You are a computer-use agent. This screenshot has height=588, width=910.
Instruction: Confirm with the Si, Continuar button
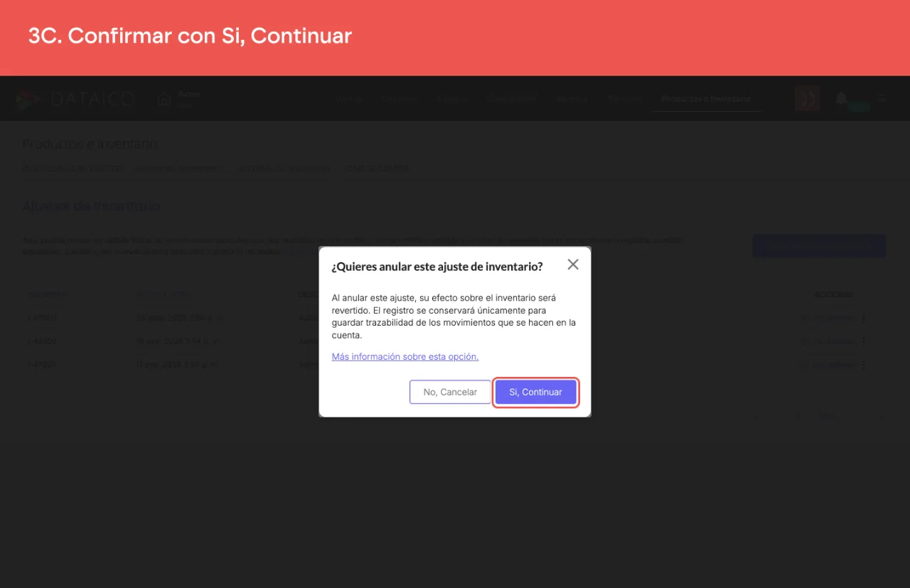(x=536, y=392)
